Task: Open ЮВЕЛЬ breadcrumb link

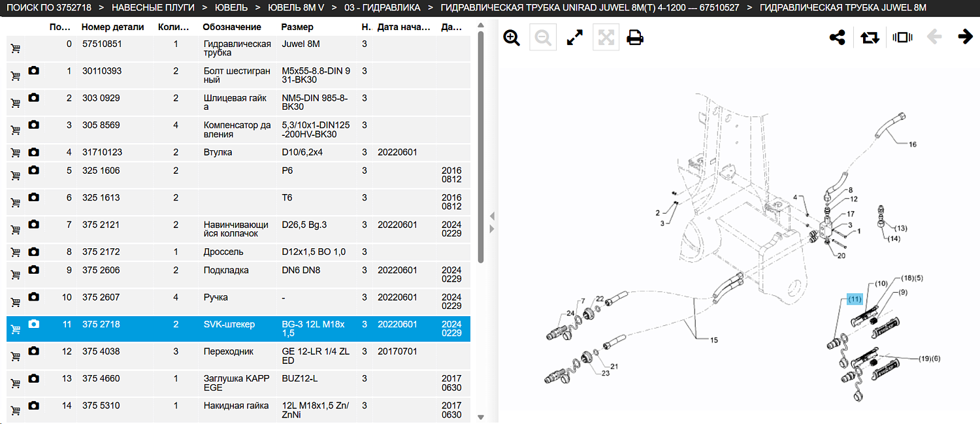Action: coord(231,8)
